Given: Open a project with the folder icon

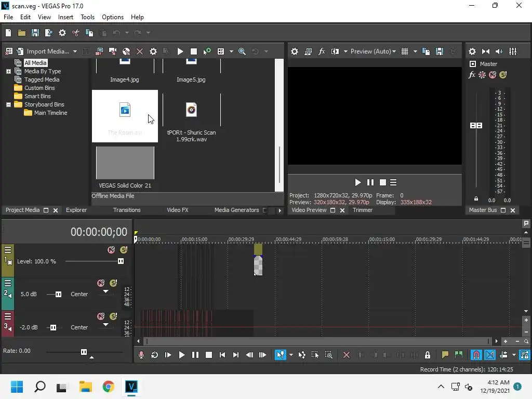Looking at the screenshot, I should click(22, 33).
